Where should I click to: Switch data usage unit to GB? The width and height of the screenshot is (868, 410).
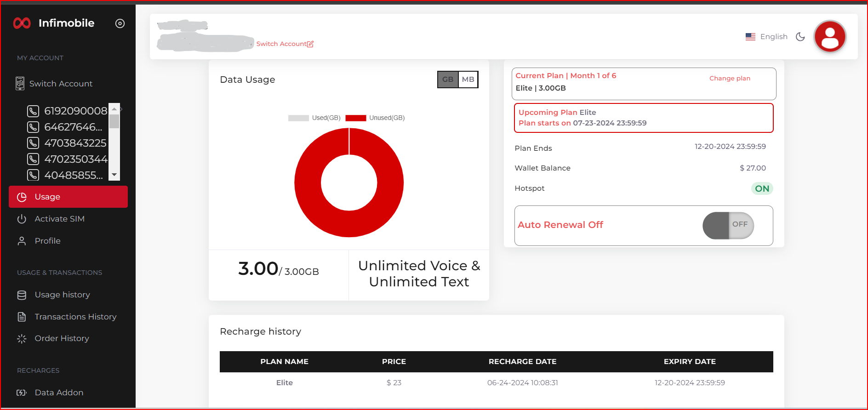pyautogui.click(x=448, y=80)
